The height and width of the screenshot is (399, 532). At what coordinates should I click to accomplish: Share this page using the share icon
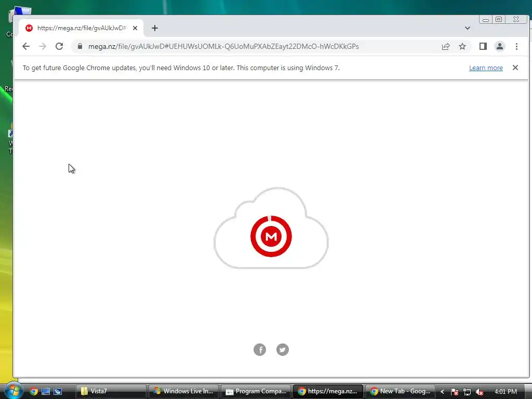(445, 46)
